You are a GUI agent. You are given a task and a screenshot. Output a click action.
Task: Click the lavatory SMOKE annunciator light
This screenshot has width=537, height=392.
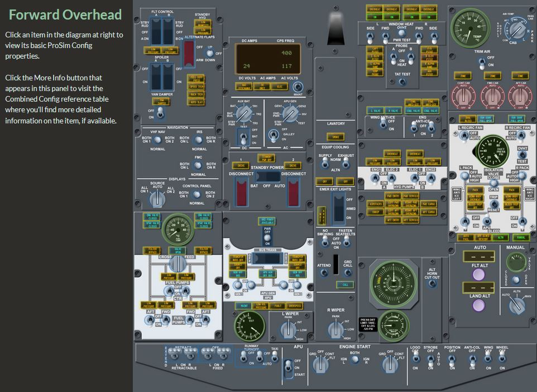click(x=335, y=137)
